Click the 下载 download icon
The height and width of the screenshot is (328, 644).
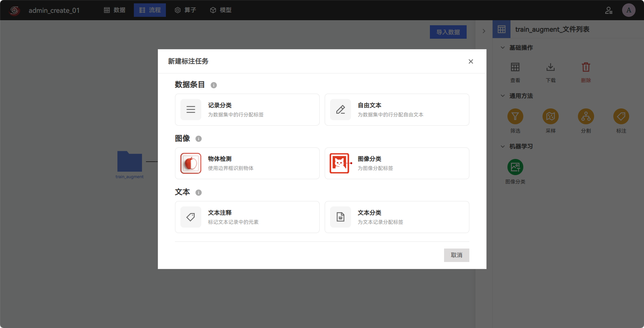click(x=551, y=67)
